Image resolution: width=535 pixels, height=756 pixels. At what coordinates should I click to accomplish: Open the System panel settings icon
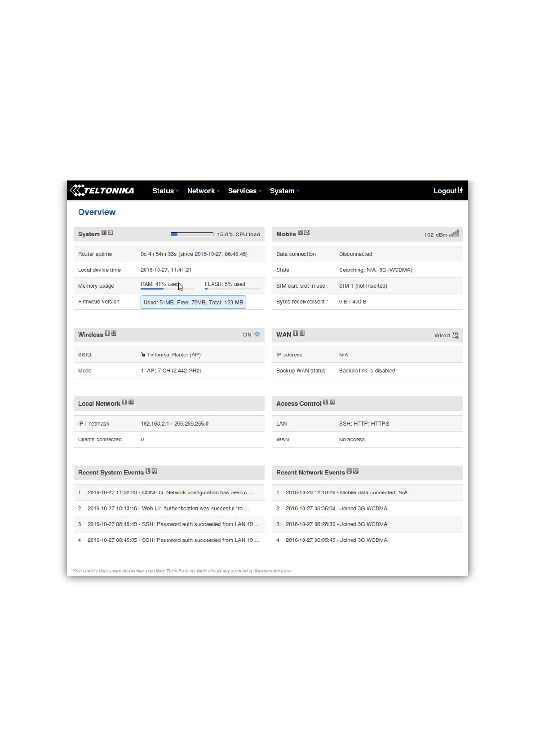111,233
